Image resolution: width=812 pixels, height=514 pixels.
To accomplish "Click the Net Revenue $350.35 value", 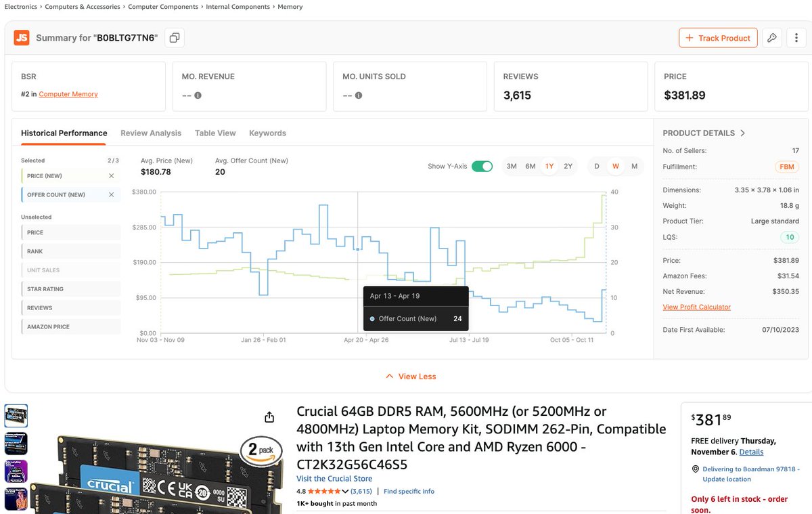I will pyautogui.click(x=786, y=292).
